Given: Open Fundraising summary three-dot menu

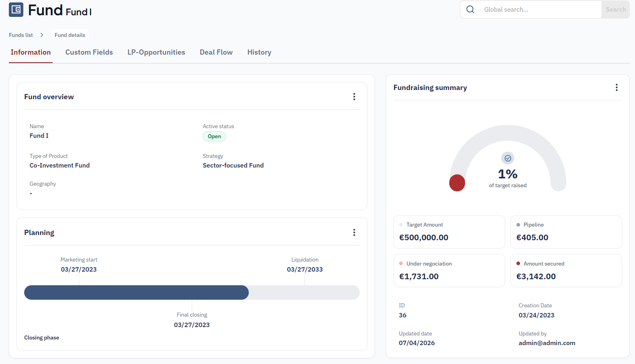Looking at the screenshot, I should pos(617,87).
